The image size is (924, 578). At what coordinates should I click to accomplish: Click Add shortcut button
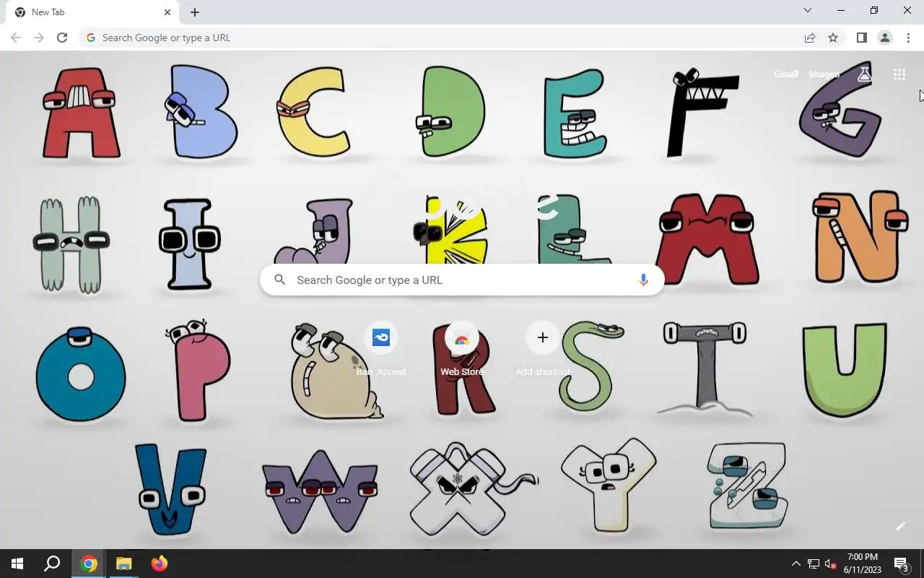click(543, 350)
